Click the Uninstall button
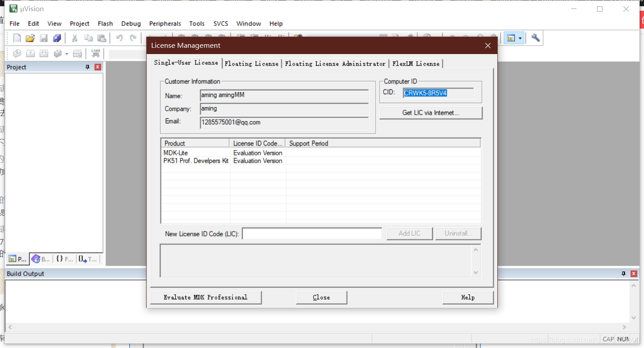This screenshot has height=348, width=644. click(458, 233)
